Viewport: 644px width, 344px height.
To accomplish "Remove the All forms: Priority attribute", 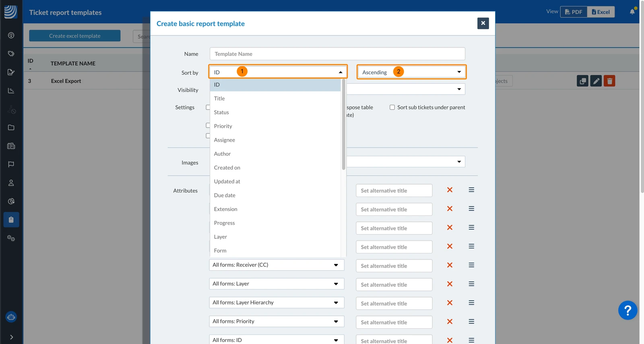I will click(450, 321).
